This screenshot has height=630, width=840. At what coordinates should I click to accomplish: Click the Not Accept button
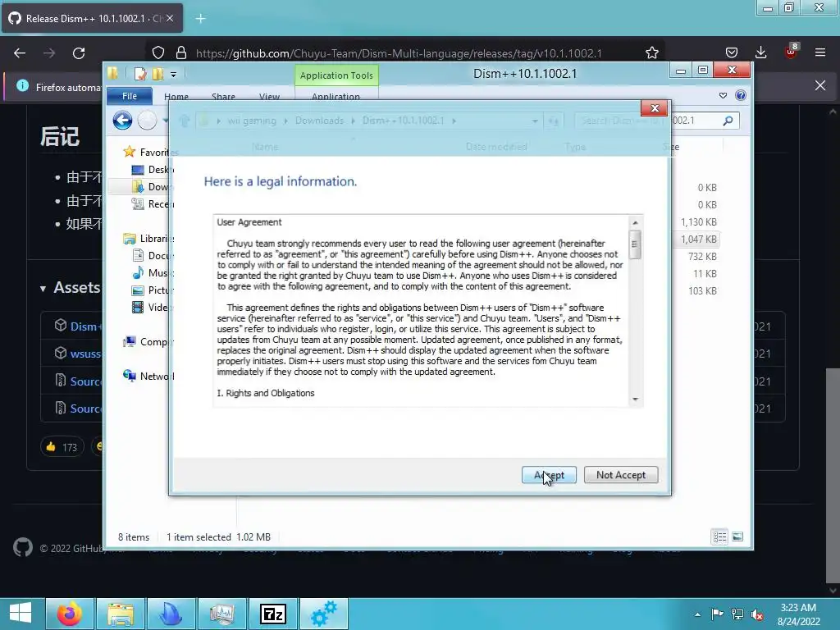(620, 475)
